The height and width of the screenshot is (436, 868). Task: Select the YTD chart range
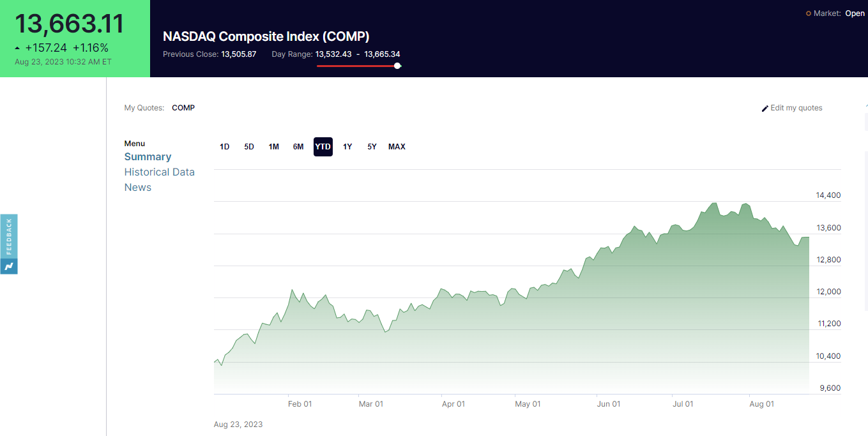click(323, 147)
